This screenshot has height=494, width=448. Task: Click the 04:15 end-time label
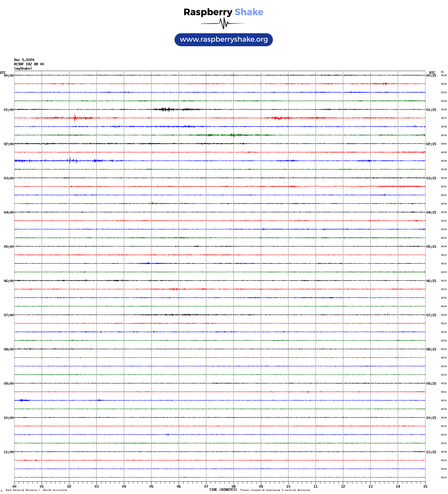pos(431,212)
